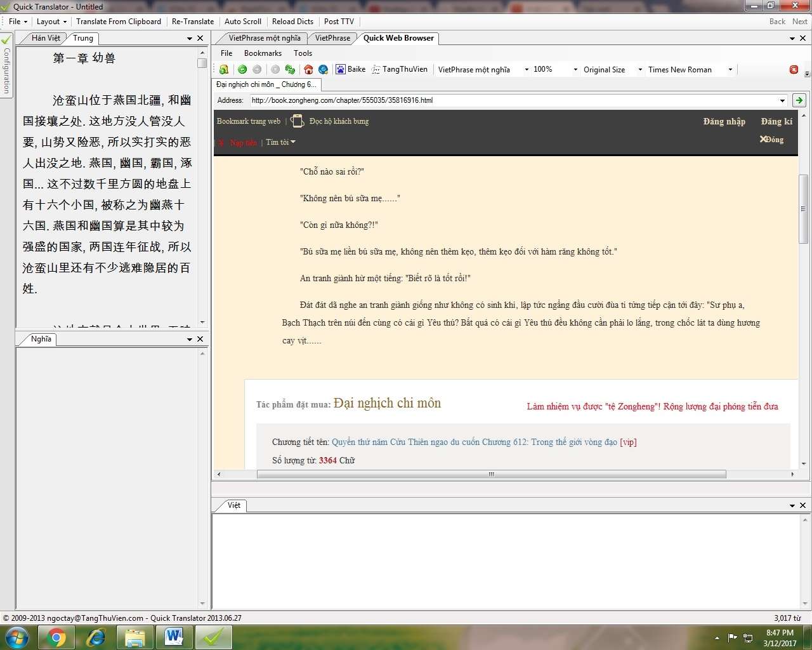Click the browser horizontal scrollbar
The width and height of the screenshot is (812, 650).
[x=491, y=474]
